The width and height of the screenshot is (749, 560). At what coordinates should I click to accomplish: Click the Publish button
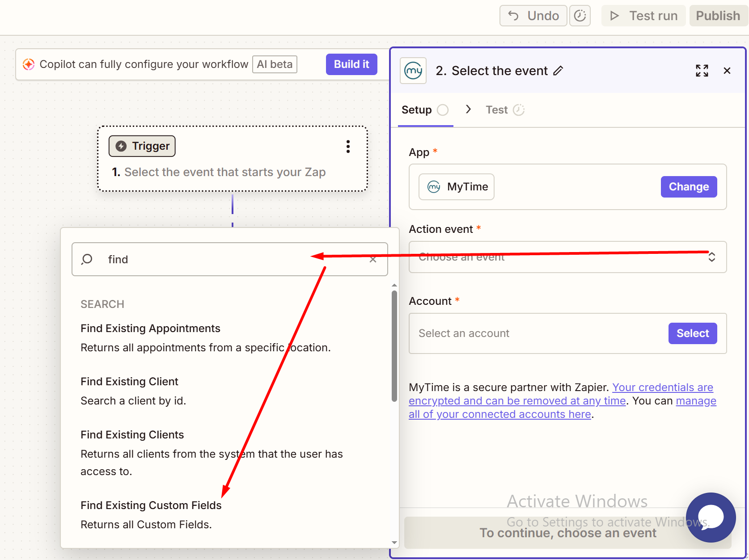click(x=718, y=16)
